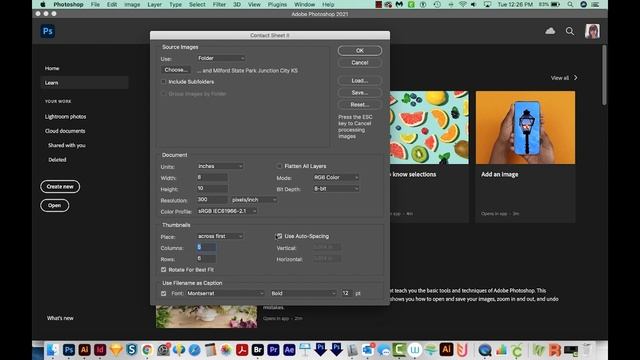The height and width of the screenshot is (360, 640).
Task: Click the Create new button
Action: pos(60,187)
